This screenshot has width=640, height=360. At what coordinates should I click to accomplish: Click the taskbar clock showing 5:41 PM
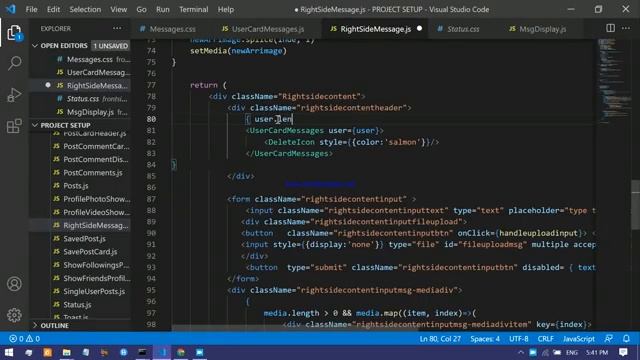pyautogui.click(x=597, y=352)
